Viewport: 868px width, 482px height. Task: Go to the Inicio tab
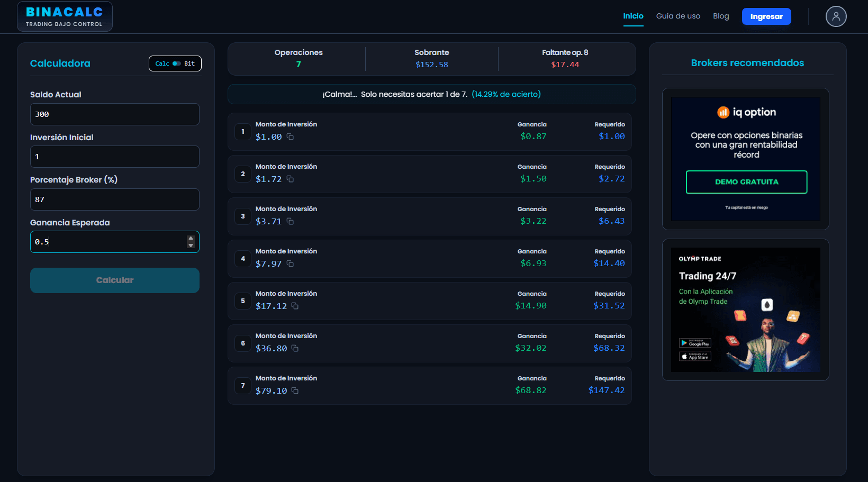(633, 16)
